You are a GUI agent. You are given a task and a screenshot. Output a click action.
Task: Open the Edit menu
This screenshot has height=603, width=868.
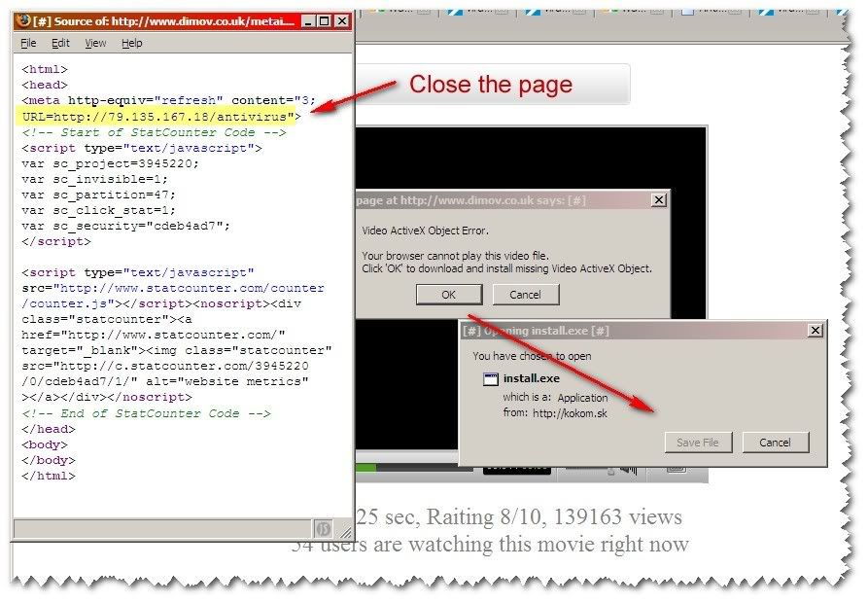(60, 43)
